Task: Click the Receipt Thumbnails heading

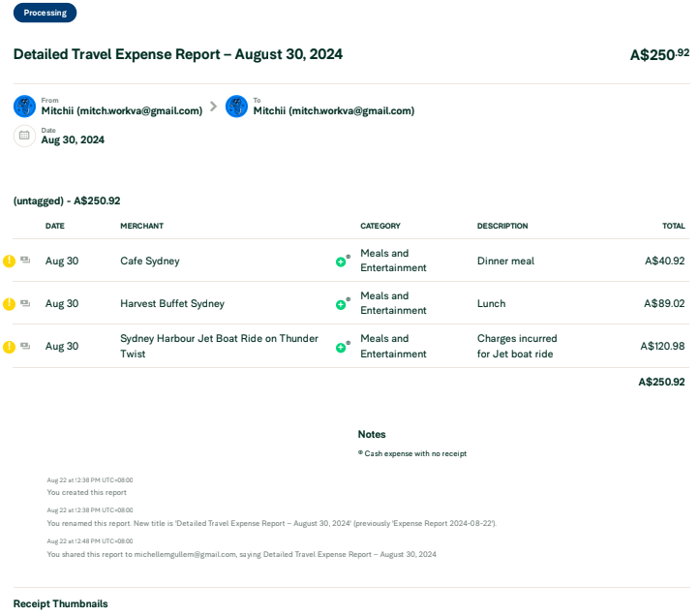Action: point(61,604)
